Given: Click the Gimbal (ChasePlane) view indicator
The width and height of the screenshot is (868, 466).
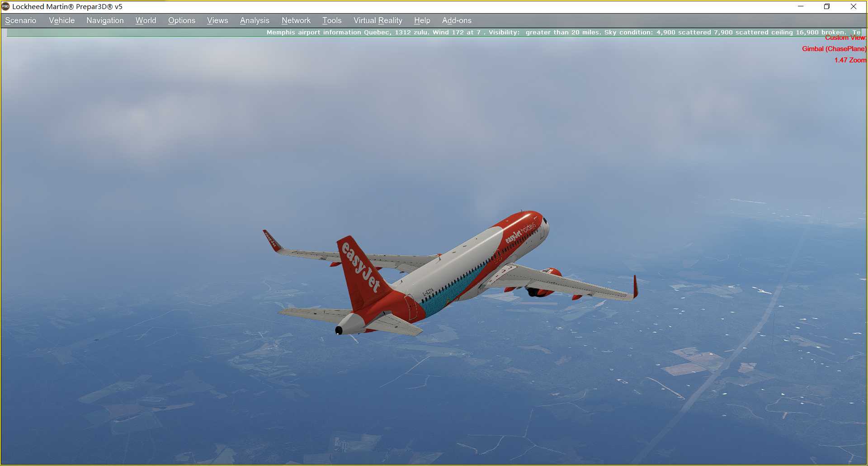Looking at the screenshot, I should 834,48.
